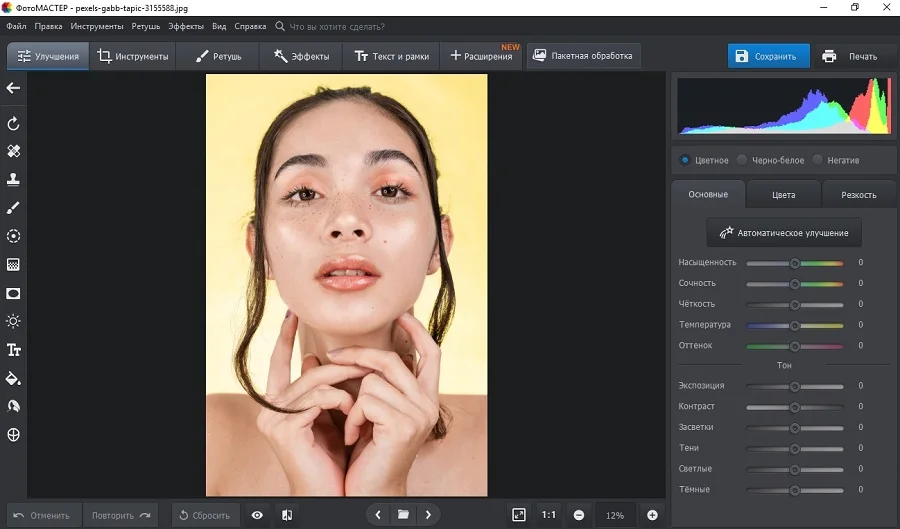Click the 12% zoom level field
Viewport: 900px width, 529px height.
(x=615, y=515)
